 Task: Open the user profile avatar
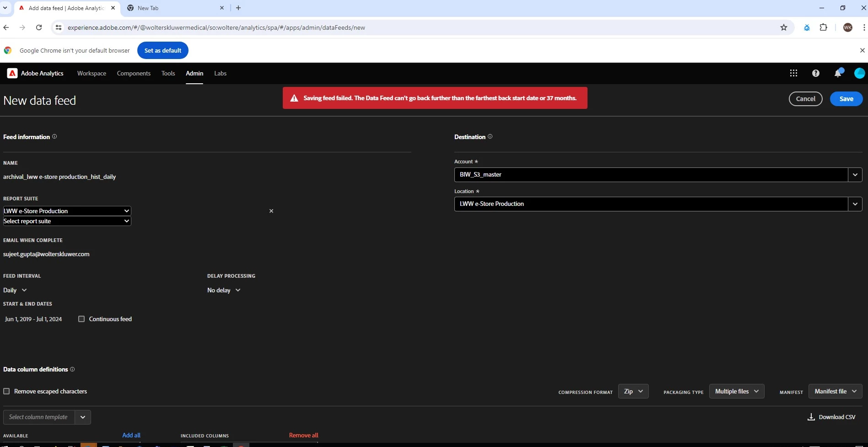pyautogui.click(x=859, y=73)
